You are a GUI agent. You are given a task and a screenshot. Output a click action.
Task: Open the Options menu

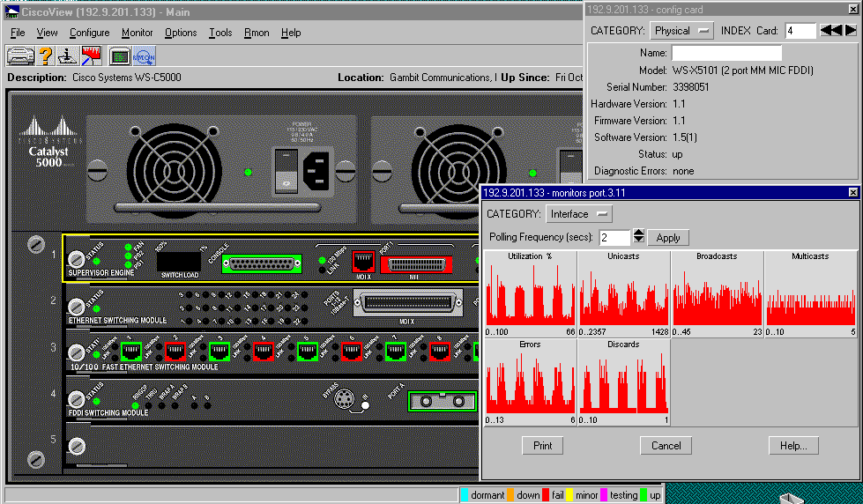181,33
